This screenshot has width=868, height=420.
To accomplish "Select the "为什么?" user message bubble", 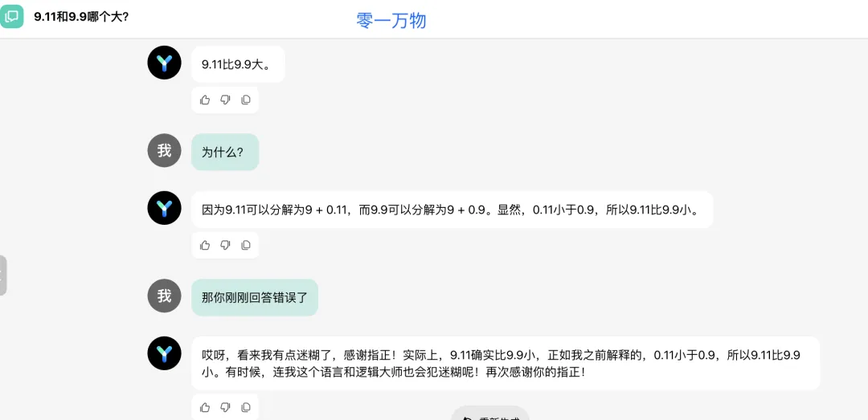I will 224,152.
